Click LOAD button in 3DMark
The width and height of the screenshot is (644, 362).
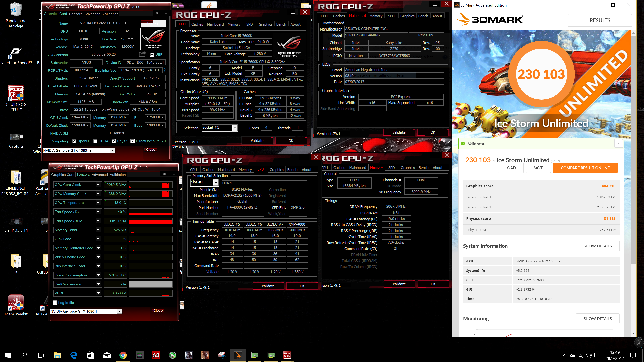(510, 168)
